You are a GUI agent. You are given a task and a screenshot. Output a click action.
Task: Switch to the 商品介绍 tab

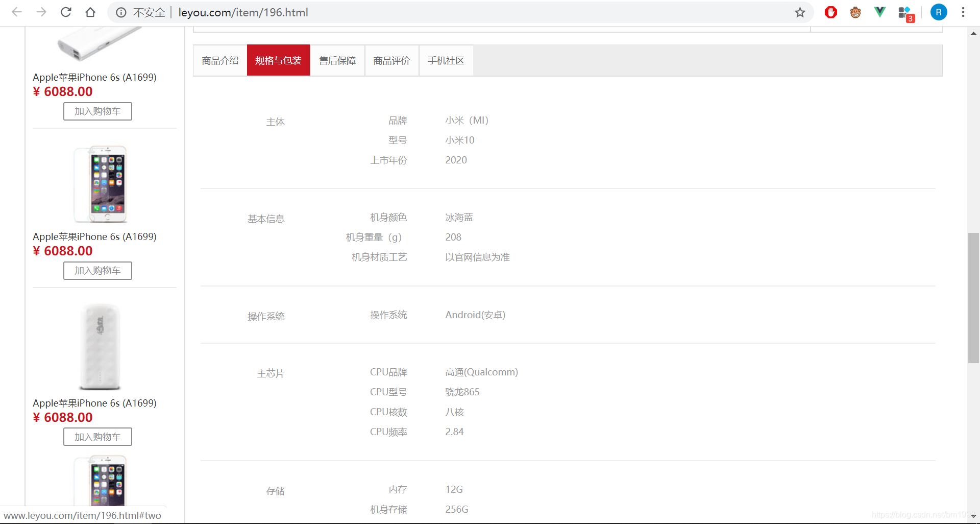pyautogui.click(x=220, y=61)
